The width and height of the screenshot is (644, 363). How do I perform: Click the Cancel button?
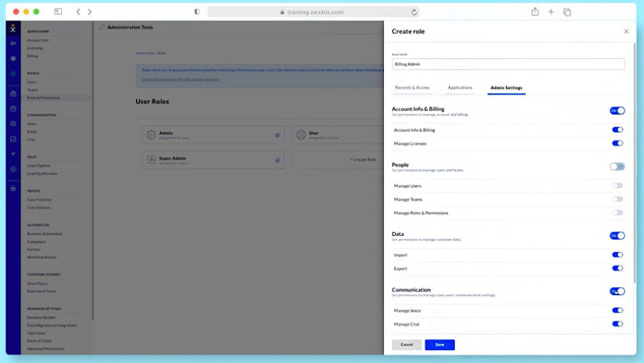[x=407, y=344]
